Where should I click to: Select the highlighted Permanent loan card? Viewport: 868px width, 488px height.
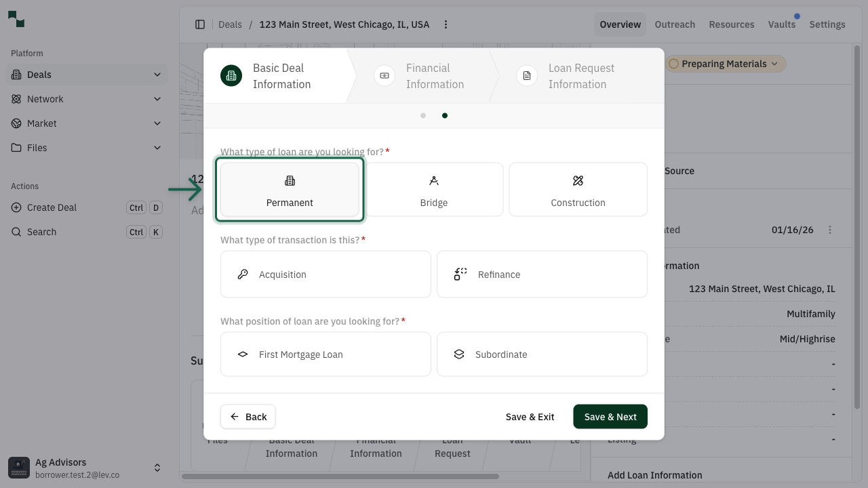click(x=290, y=189)
